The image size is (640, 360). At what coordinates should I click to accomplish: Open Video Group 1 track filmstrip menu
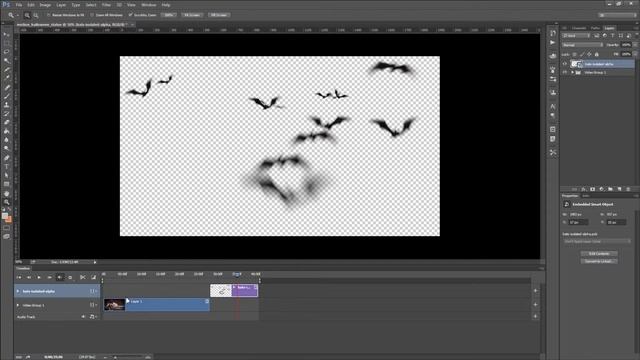tap(93, 305)
